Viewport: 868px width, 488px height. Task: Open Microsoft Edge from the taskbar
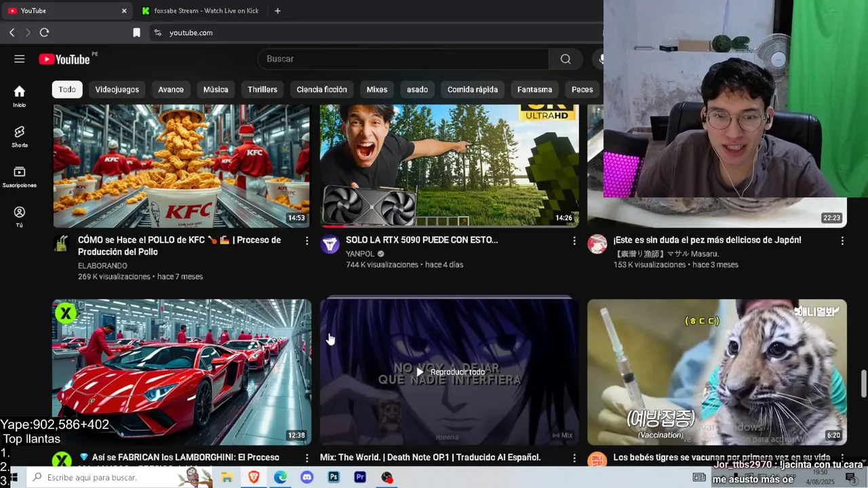[280, 478]
